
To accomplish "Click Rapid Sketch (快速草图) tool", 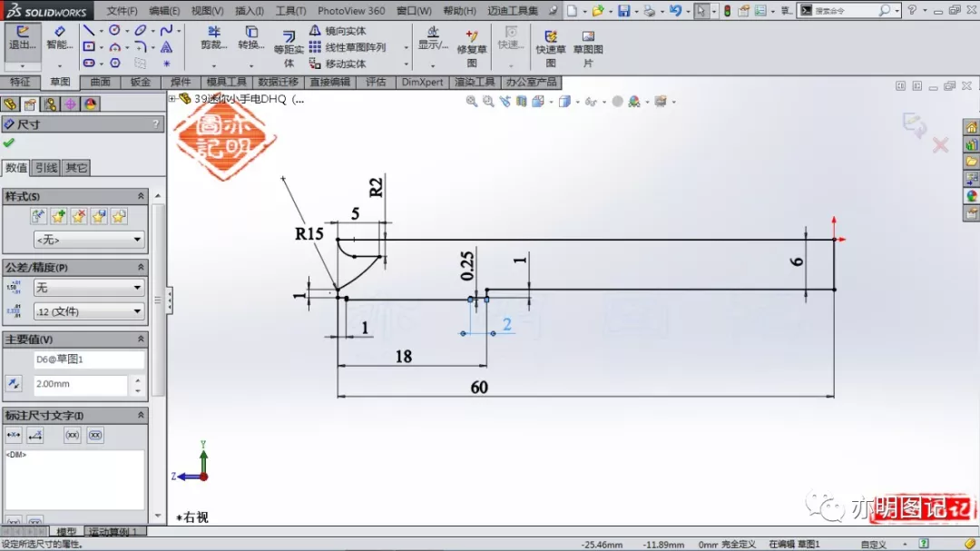I will pyautogui.click(x=550, y=47).
